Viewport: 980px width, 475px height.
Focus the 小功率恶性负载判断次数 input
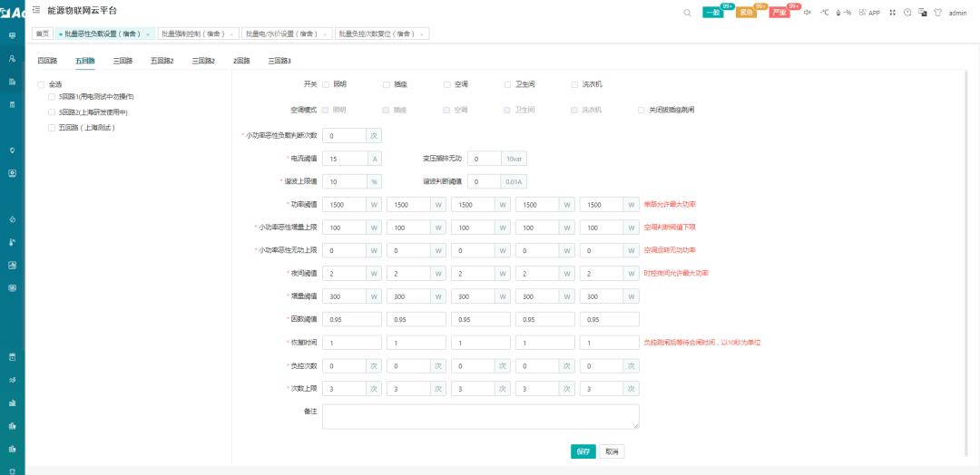[345, 135]
